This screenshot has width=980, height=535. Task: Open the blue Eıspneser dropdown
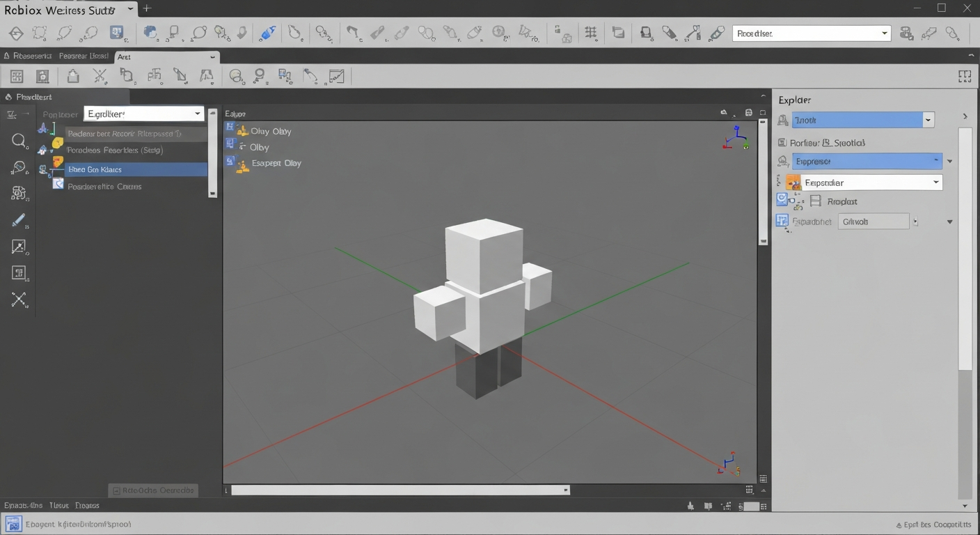tap(867, 161)
